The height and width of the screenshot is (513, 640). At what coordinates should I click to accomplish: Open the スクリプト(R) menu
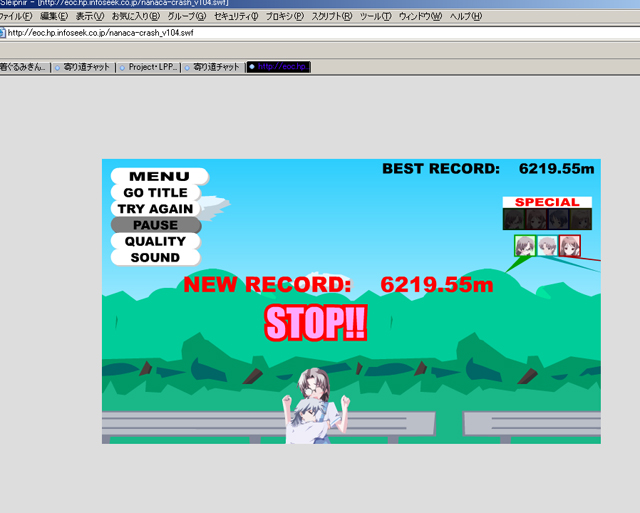pos(331,16)
